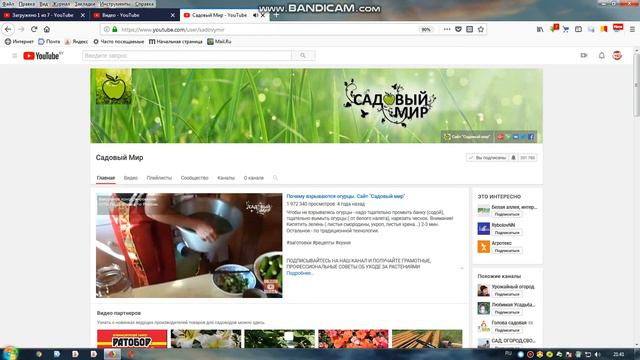Open the Инструменты menu
Screen dimensions: 640x360
click(114, 4)
